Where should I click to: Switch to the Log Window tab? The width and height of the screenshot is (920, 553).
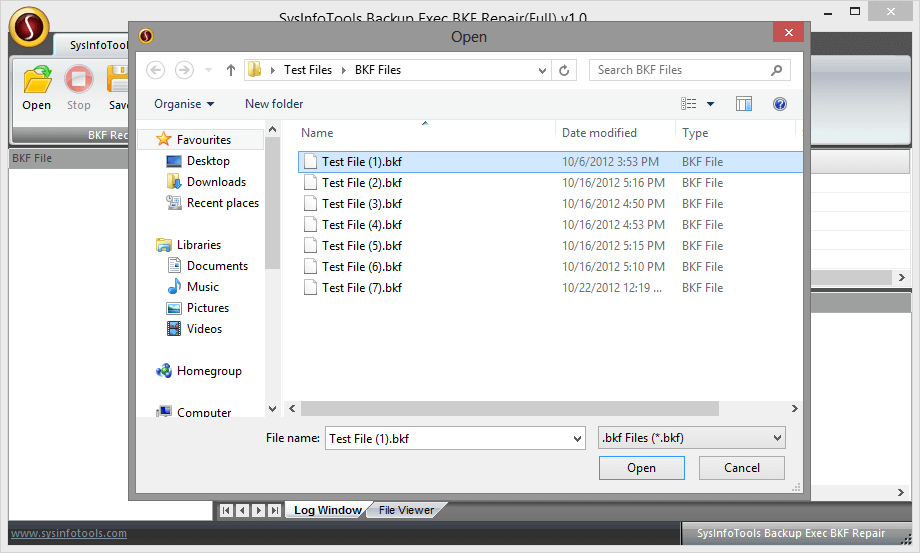point(327,510)
